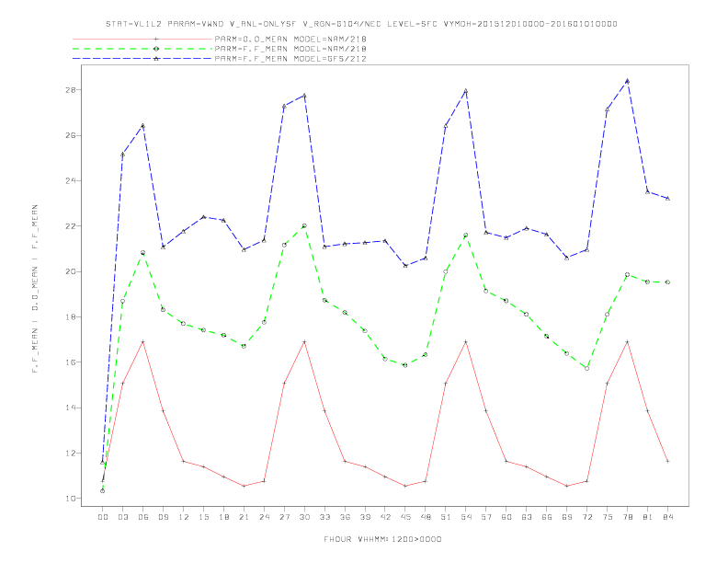Select the green dashed line legend sample
The width and height of the screenshot is (728, 563).
click(142, 49)
